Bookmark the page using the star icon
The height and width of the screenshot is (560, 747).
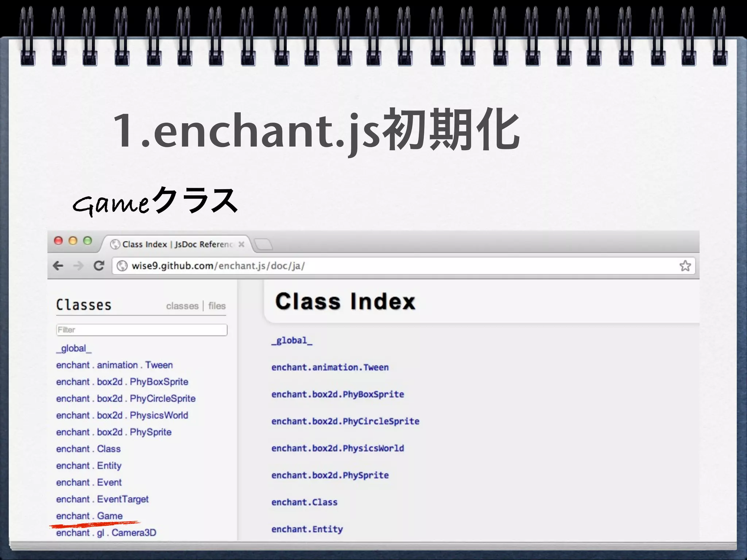point(685,266)
